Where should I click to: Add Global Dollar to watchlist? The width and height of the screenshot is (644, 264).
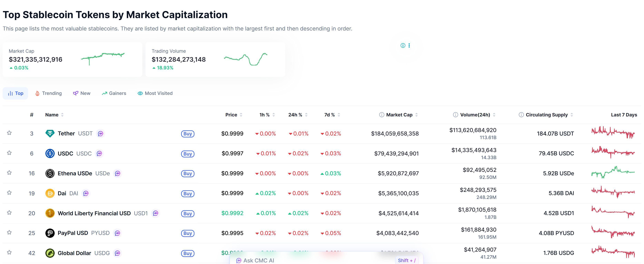9,253
